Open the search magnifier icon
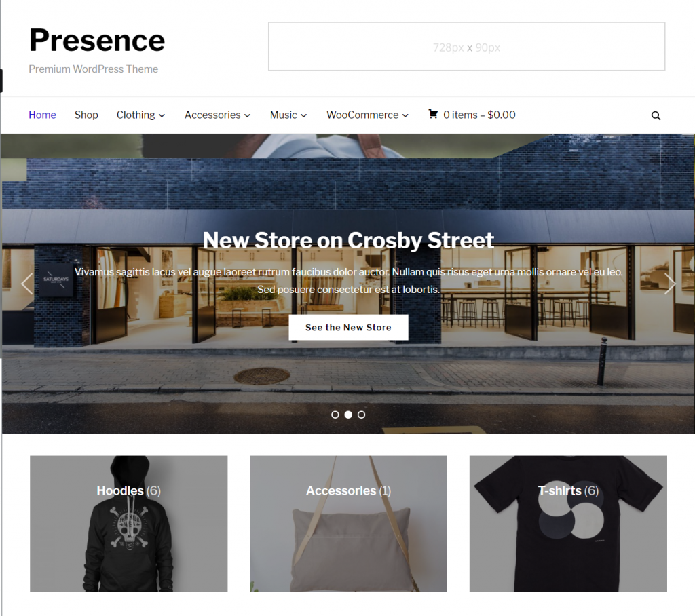The width and height of the screenshot is (695, 616). pos(656,115)
